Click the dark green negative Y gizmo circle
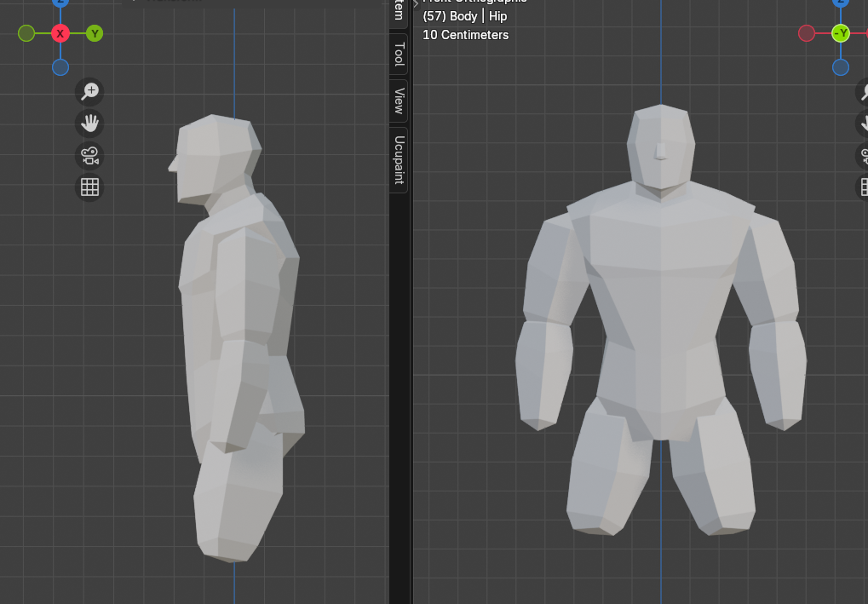 coord(26,34)
